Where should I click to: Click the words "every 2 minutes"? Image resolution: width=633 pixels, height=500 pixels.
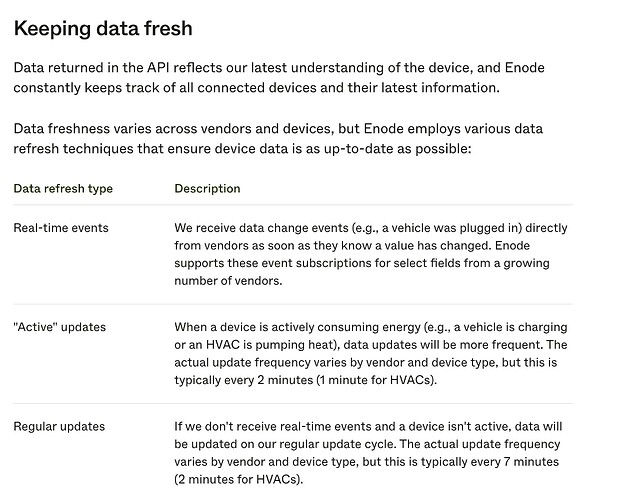click(x=269, y=380)
